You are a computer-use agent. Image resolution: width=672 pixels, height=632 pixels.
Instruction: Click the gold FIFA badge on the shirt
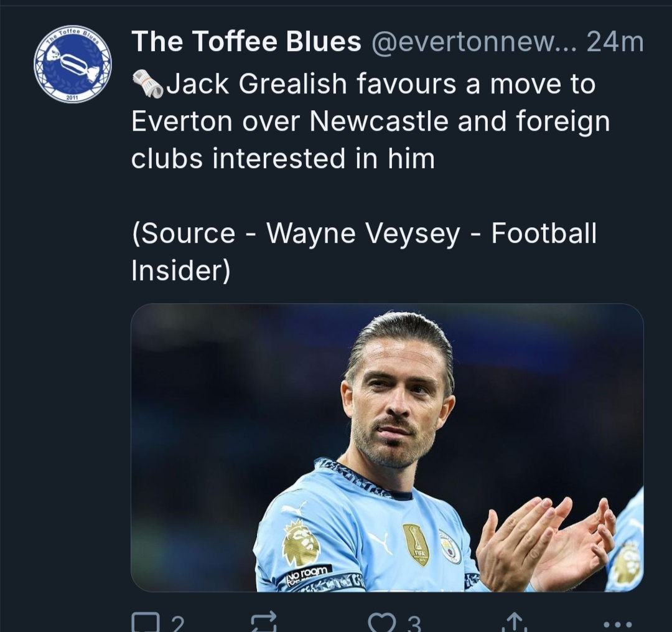(x=416, y=544)
